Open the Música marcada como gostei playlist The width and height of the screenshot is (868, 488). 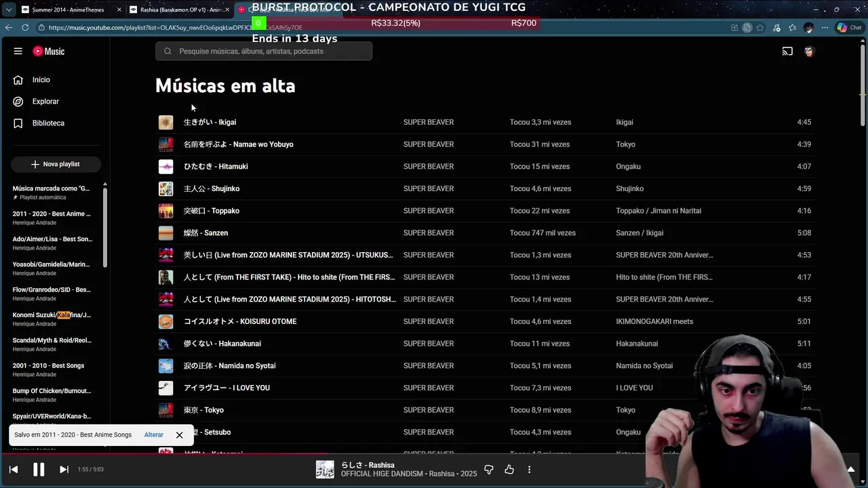[x=53, y=192]
